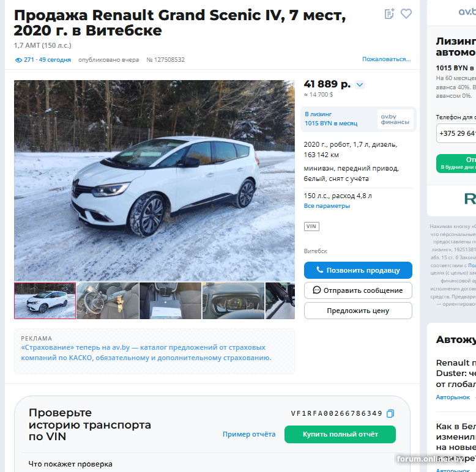The width and height of the screenshot is (476, 472).
Task: Click the eye views counter icon
Action: [x=18, y=60]
